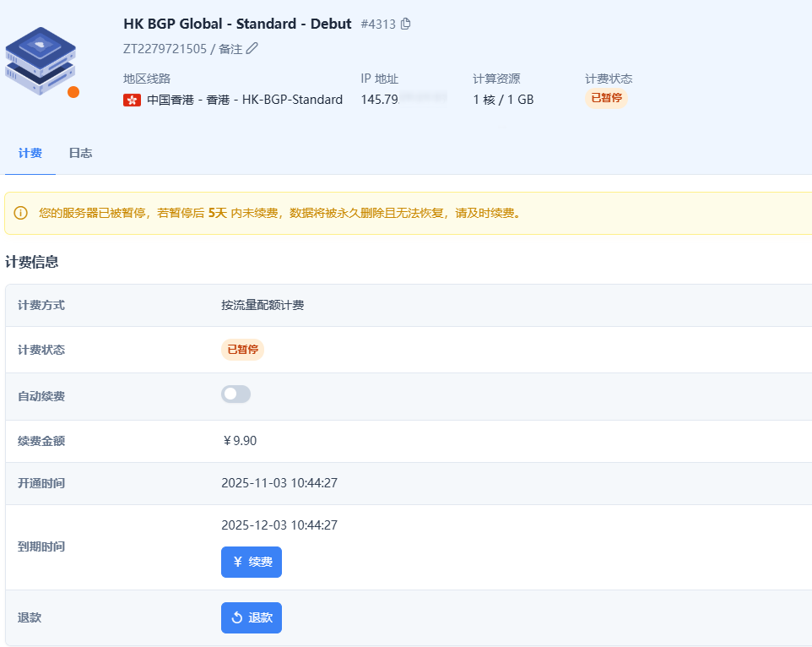
Task: Click the blue server illustration icon
Action: coord(41,59)
